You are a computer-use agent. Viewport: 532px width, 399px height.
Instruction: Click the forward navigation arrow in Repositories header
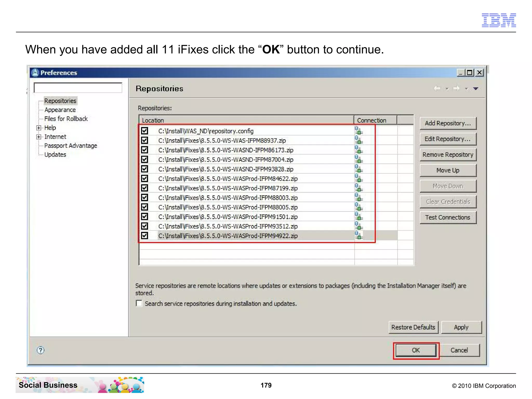pos(456,89)
